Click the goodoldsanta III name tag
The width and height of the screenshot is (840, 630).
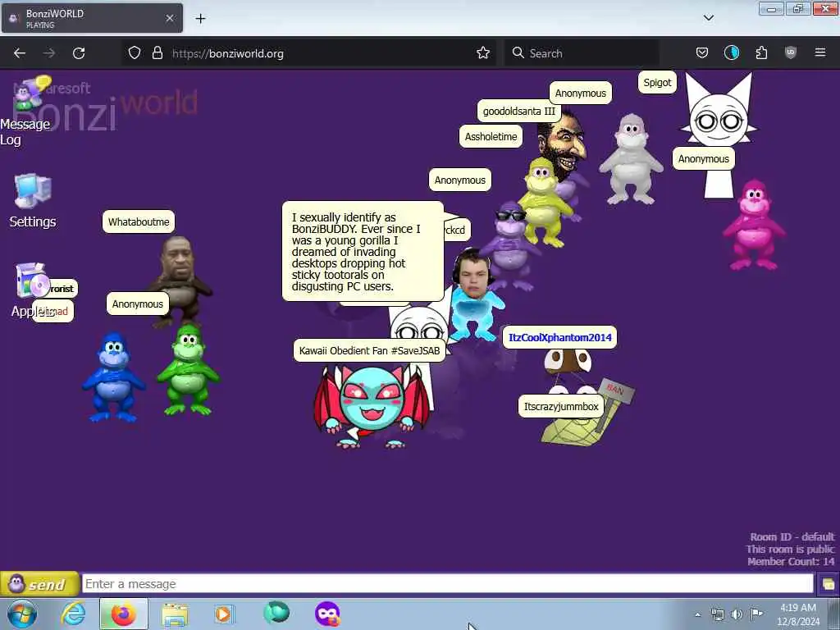point(519,112)
